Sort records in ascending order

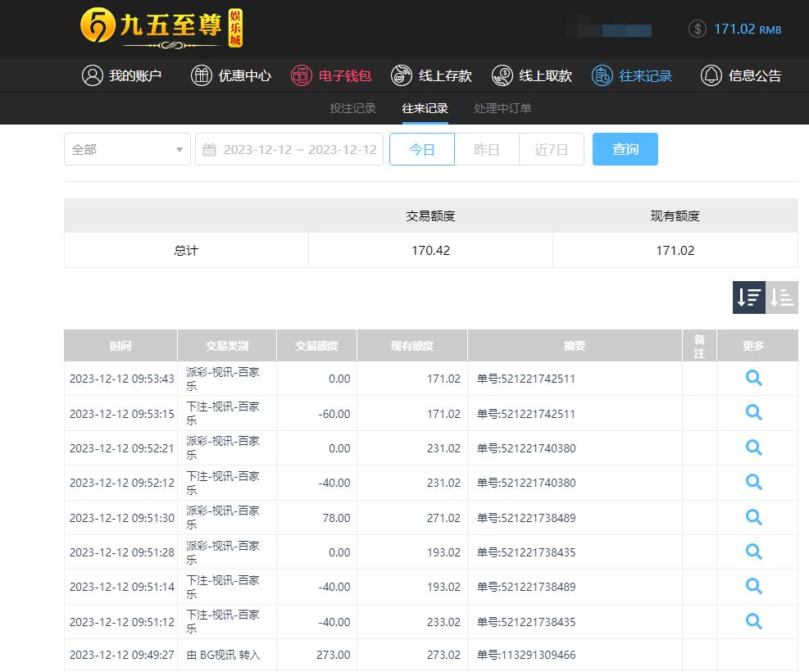pyautogui.click(x=782, y=297)
